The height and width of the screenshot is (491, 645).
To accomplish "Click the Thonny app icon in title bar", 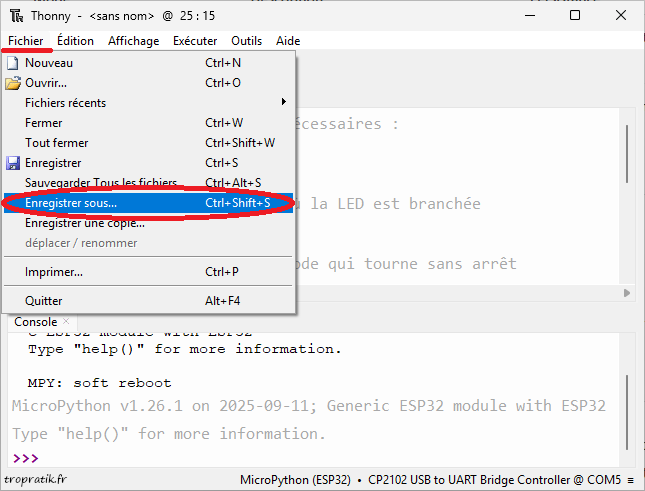I will pos(15,15).
